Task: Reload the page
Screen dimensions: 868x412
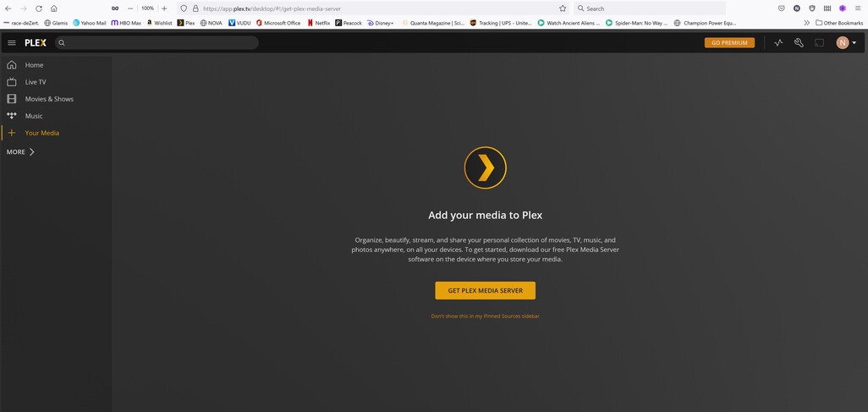Action: pos(39,8)
